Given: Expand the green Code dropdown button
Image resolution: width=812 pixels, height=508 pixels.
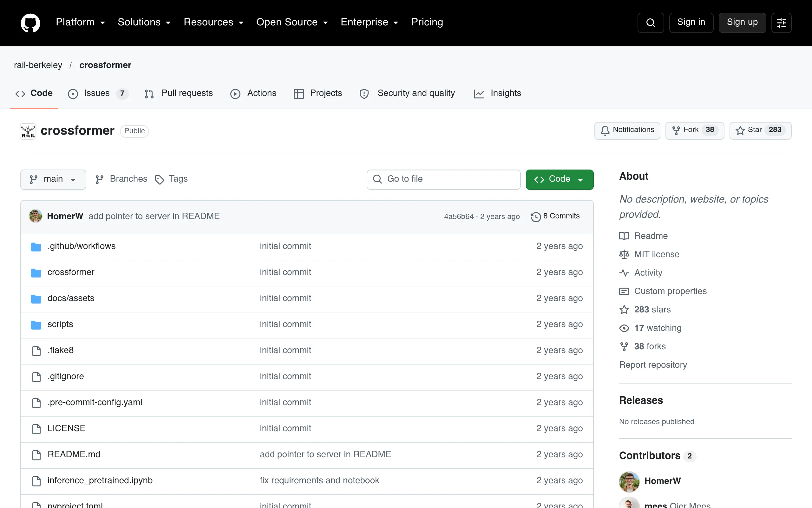Looking at the screenshot, I should 559,179.
